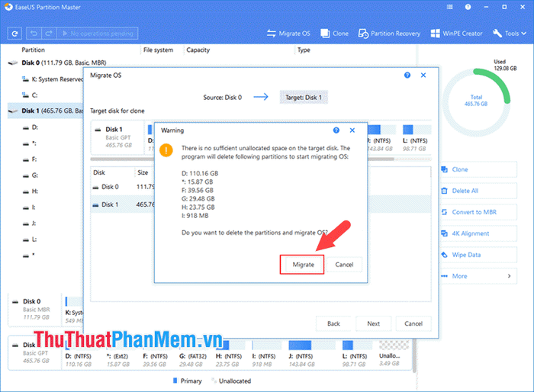Click L: (NTFS) block in target disk map

[x=415, y=138]
